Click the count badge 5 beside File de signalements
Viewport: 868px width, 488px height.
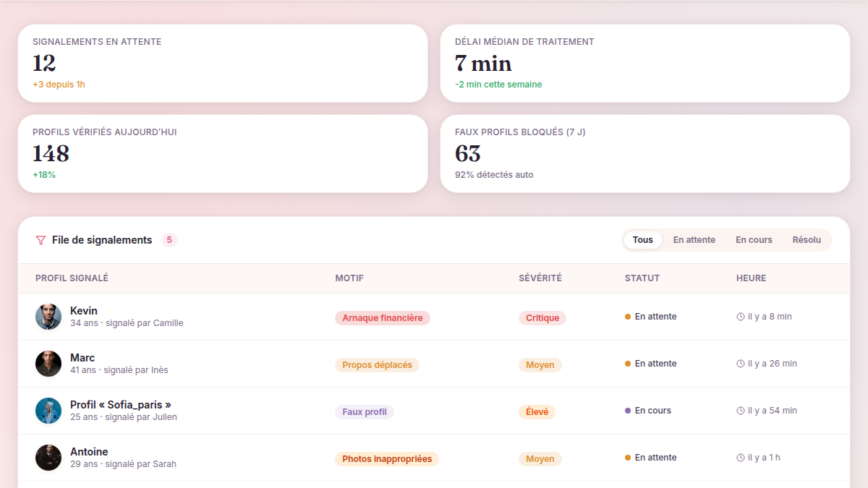(169, 240)
